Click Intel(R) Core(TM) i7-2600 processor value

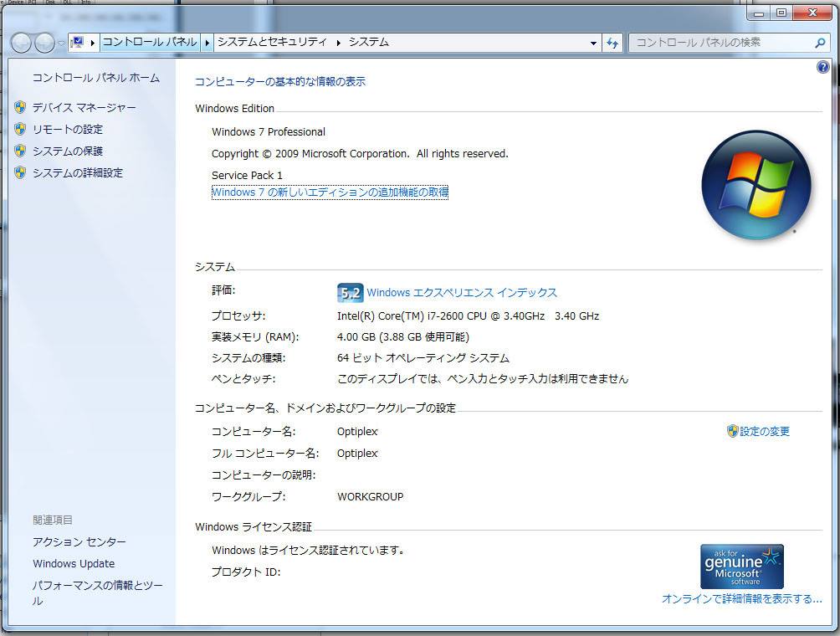pyautogui.click(x=469, y=316)
